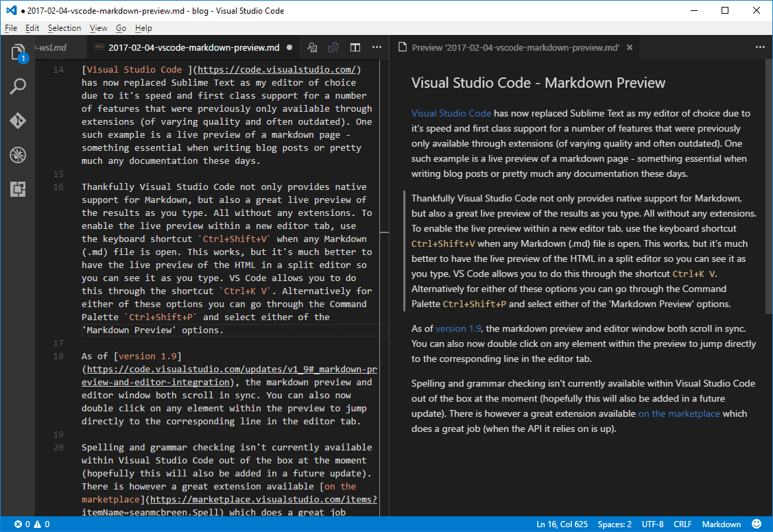Click the Open Preview to the Side icon

pos(334,47)
